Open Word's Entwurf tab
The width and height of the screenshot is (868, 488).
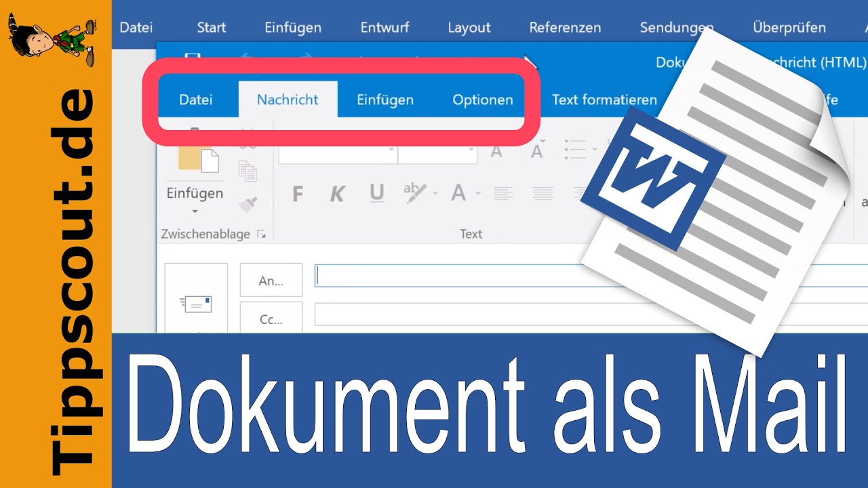coord(385,28)
